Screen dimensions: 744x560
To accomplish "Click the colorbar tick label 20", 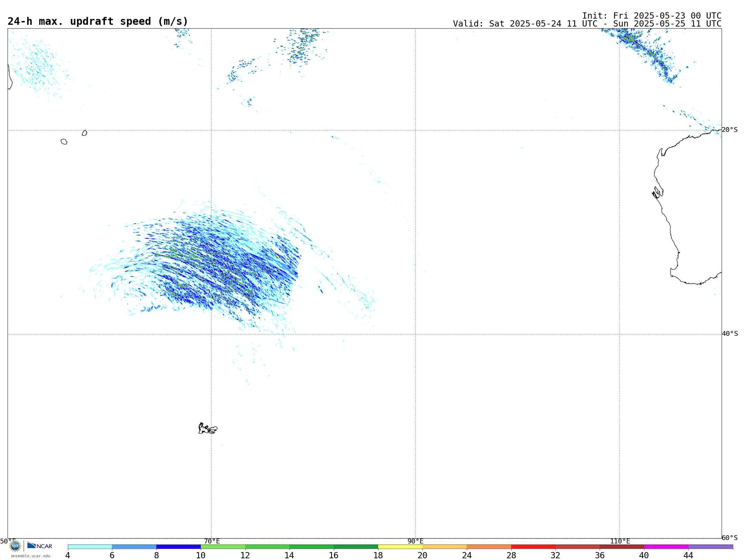I will point(422,556).
